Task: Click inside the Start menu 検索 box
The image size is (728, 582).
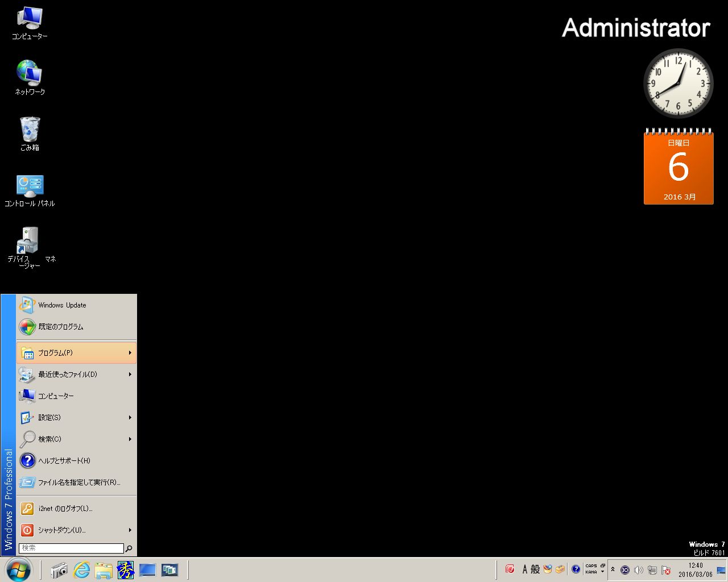Action: tap(71, 548)
